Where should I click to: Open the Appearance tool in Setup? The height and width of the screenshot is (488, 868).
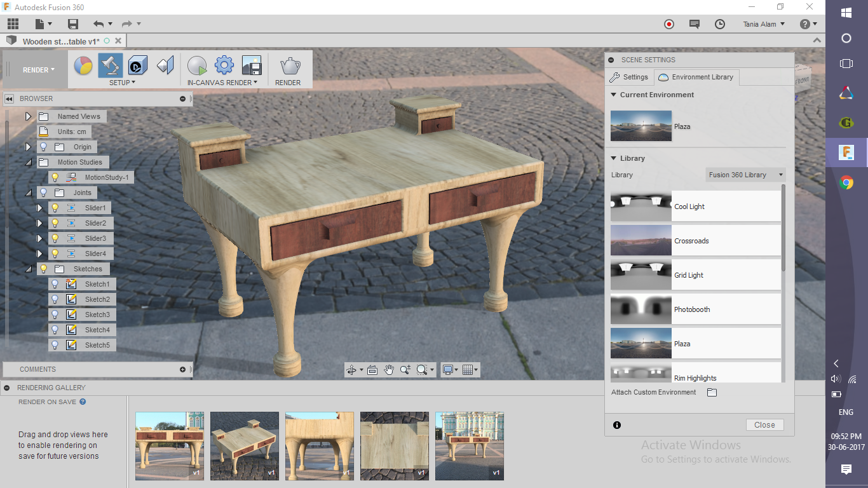click(x=83, y=65)
